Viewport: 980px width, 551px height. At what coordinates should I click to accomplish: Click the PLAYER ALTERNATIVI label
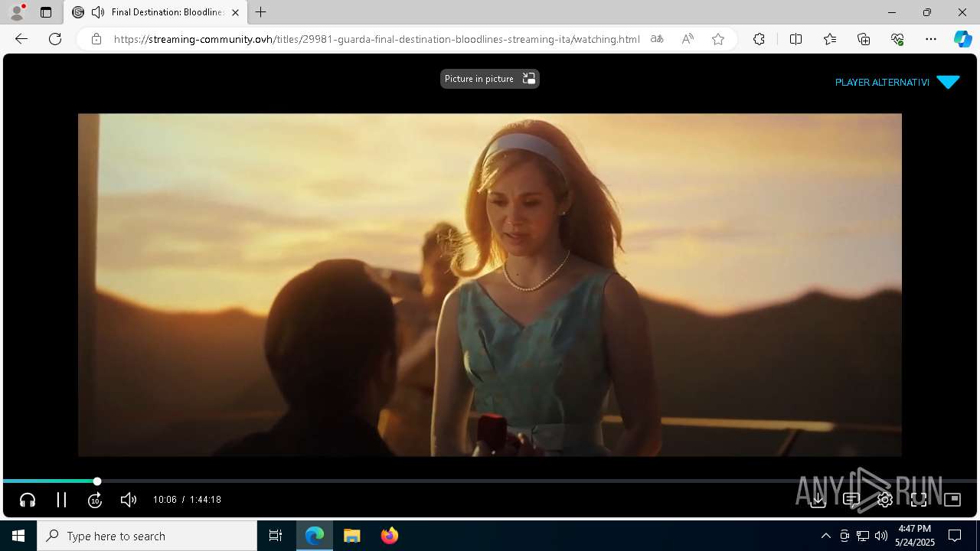[882, 82]
